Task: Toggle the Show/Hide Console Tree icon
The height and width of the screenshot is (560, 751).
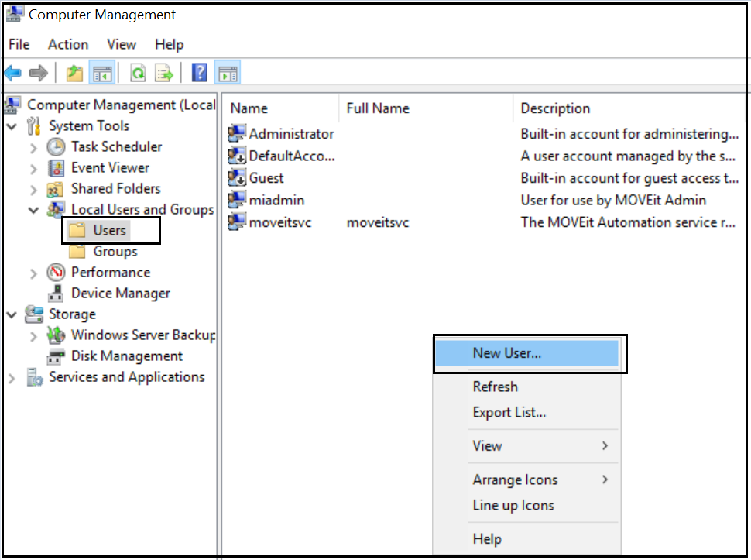Action: pyautogui.click(x=101, y=74)
